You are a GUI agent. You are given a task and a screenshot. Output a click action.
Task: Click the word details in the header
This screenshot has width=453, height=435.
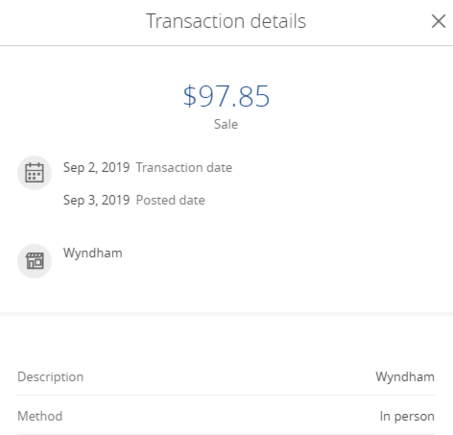pos(278,21)
